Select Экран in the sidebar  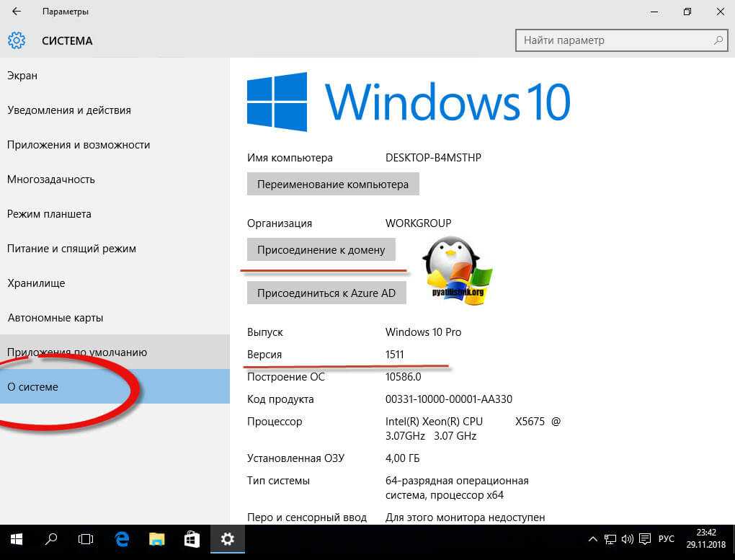[x=22, y=76]
